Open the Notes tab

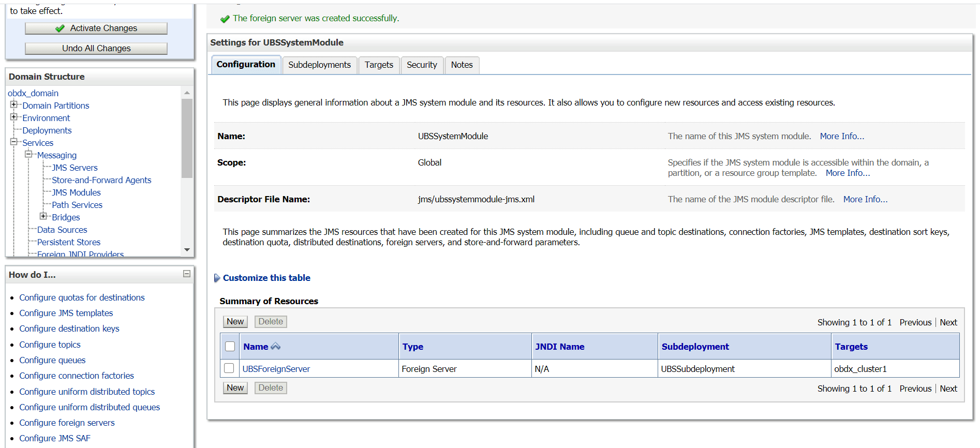pyautogui.click(x=462, y=65)
